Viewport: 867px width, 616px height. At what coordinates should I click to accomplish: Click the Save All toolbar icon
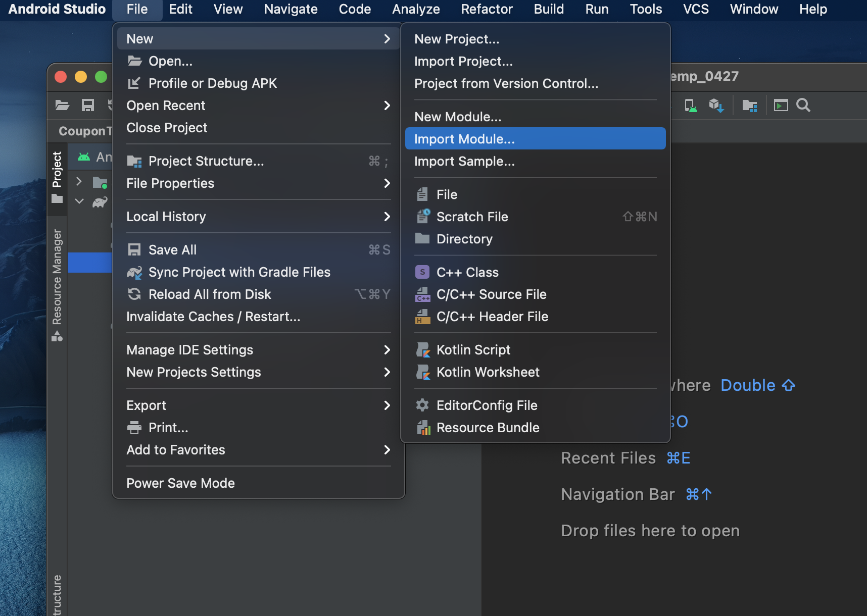[x=88, y=105]
